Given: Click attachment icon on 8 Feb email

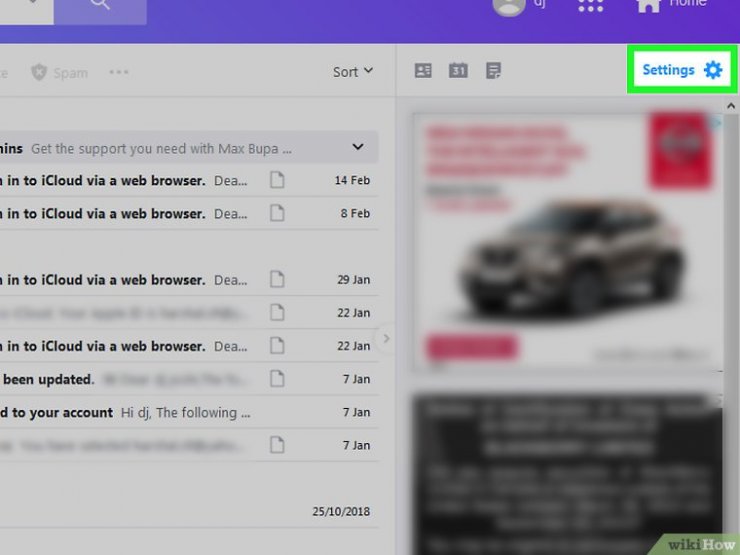Looking at the screenshot, I should coord(277,213).
